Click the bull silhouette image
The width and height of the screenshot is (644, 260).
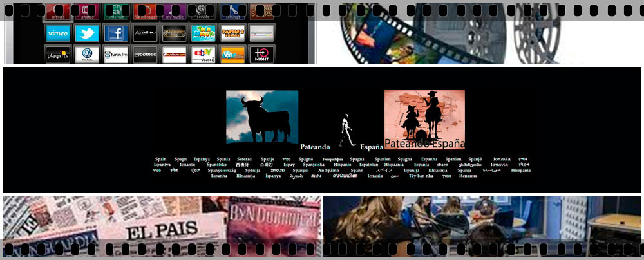tap(262, 116)
